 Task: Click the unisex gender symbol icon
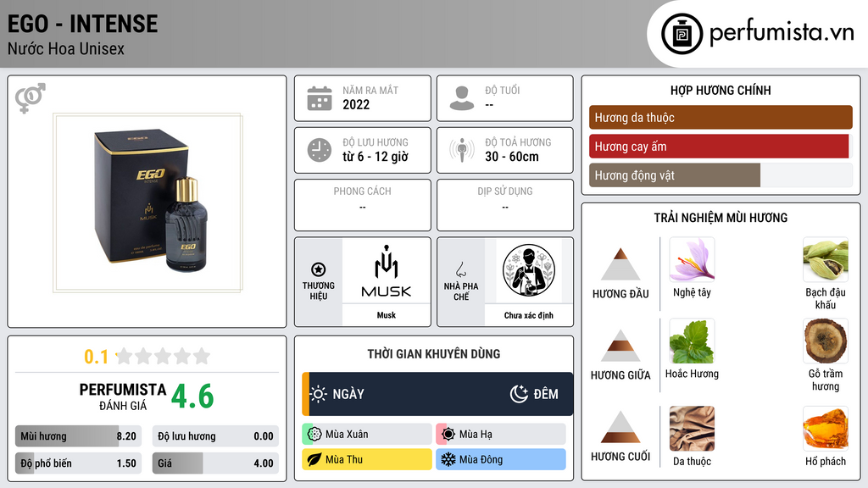tap(30, 98)
